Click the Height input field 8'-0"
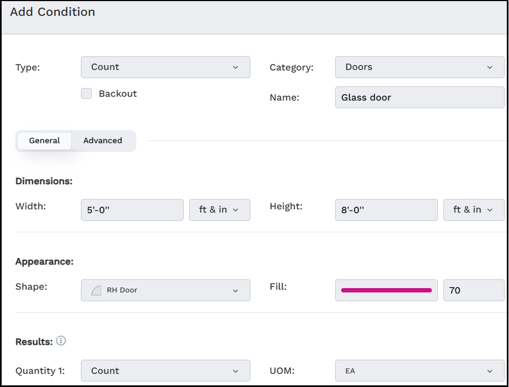This screenshot has width=509, height=387. click(386, 210)
